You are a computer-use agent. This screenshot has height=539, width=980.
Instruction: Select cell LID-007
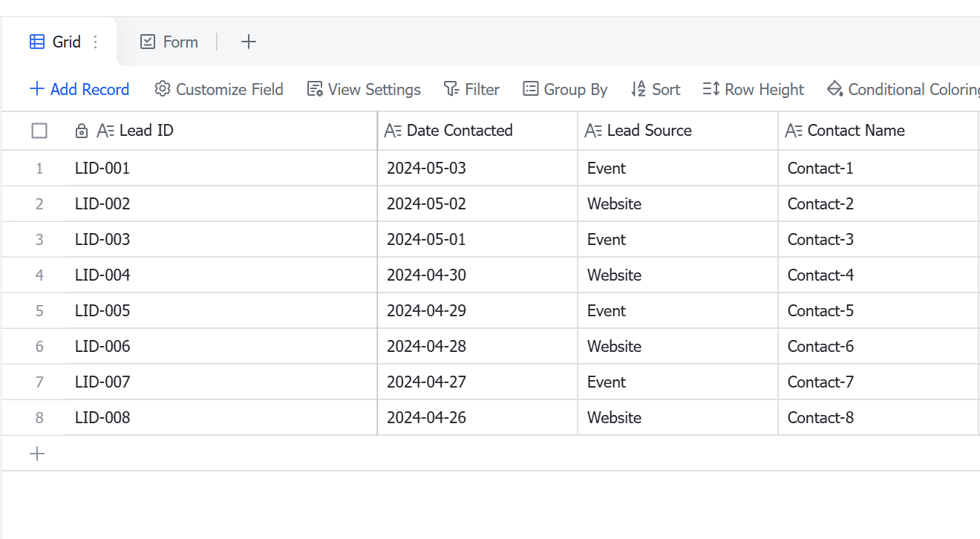coord(221,382)
